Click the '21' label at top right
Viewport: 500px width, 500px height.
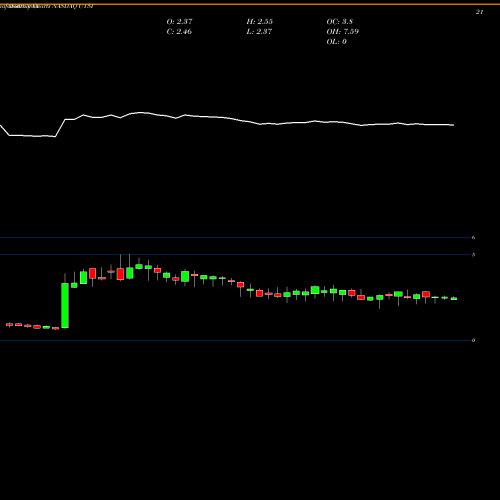tap(479, 12)
